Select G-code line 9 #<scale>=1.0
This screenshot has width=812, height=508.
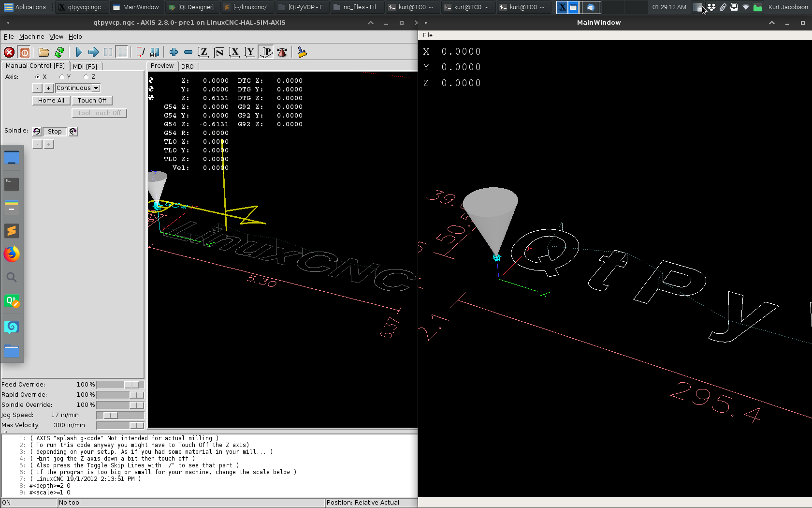(50, 493)
